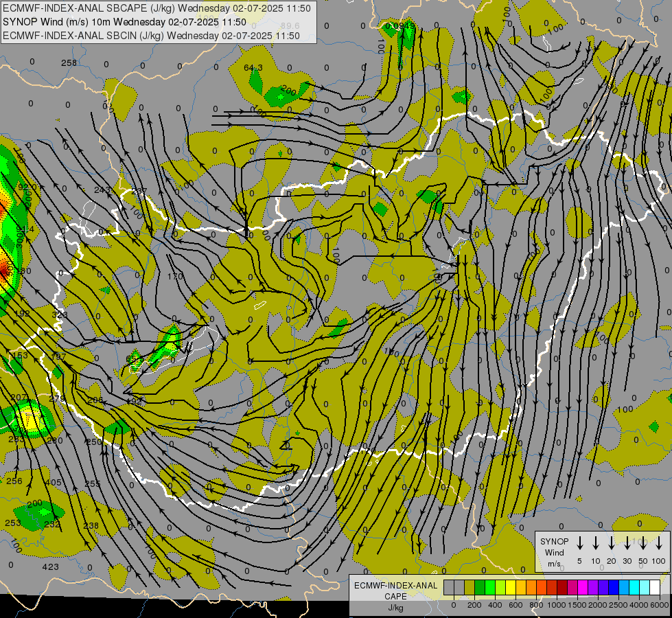
Task: Click the 232 value on the map
Action: coord(52,524)
